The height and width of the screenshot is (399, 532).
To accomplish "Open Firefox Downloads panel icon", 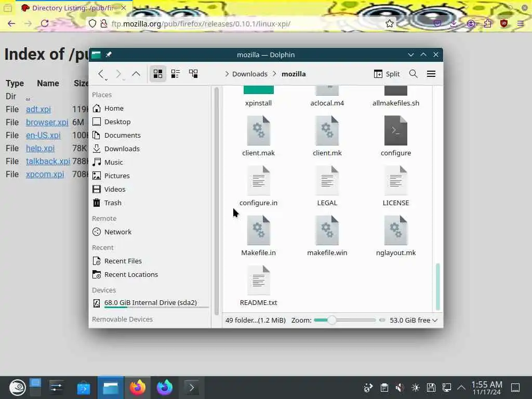I will point(454,24).
